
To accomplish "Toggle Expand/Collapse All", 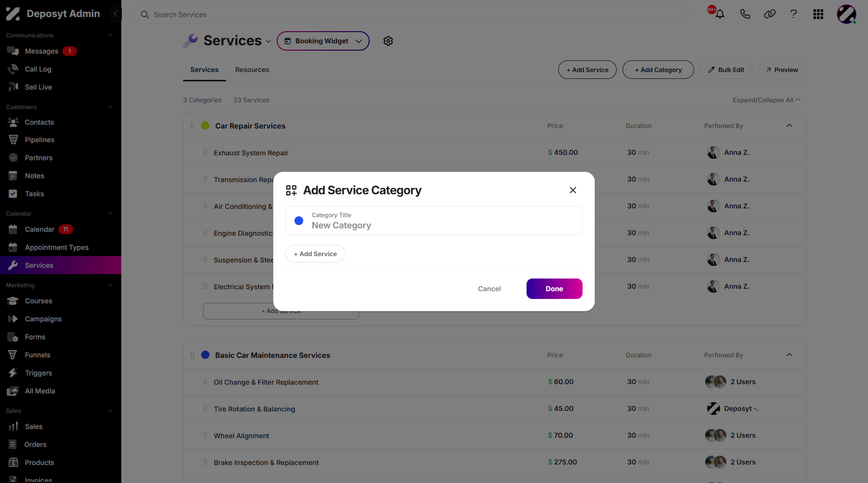I will [x=767, y=100].
